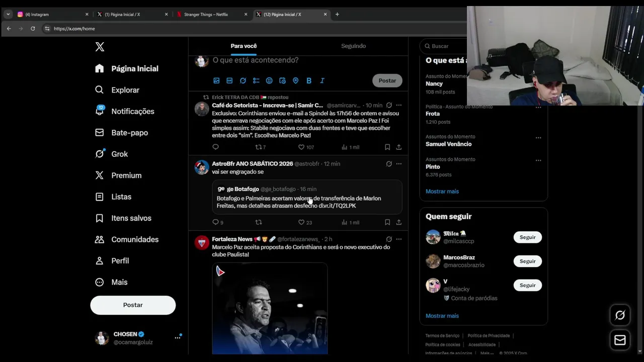Click the GIF icon in composer
This screenshot has height=362, width=644.
pyautogui.click(x=229, y=80)
